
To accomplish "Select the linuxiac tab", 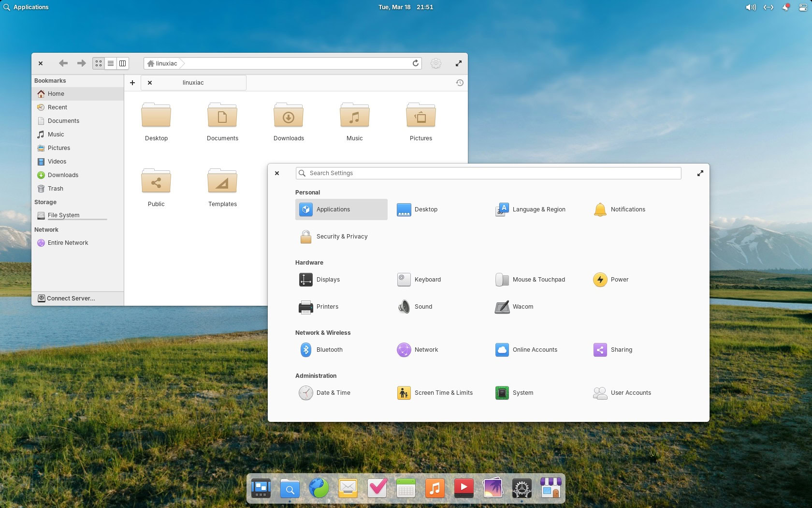I will (x=193, y=83).
